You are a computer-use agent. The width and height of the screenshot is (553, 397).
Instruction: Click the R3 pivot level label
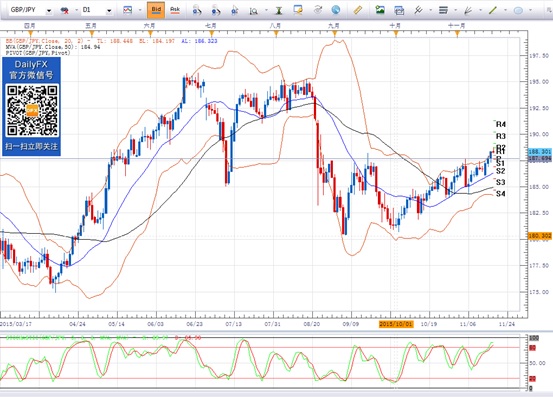point(501,136)
